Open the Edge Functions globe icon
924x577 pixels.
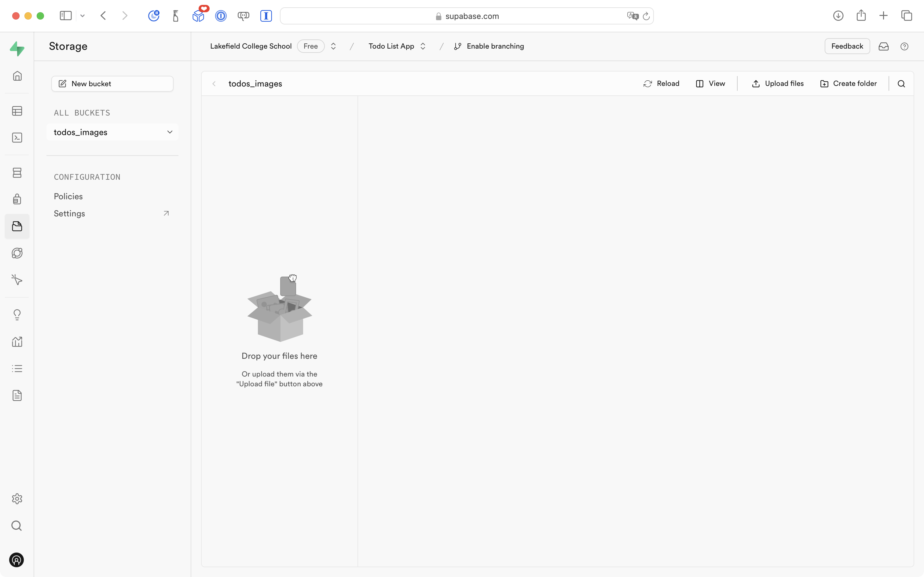click(17, 253)
